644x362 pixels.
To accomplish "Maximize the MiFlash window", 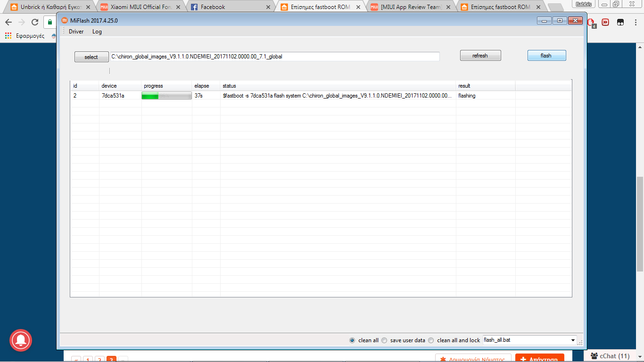I will click(x=560, y=21).
